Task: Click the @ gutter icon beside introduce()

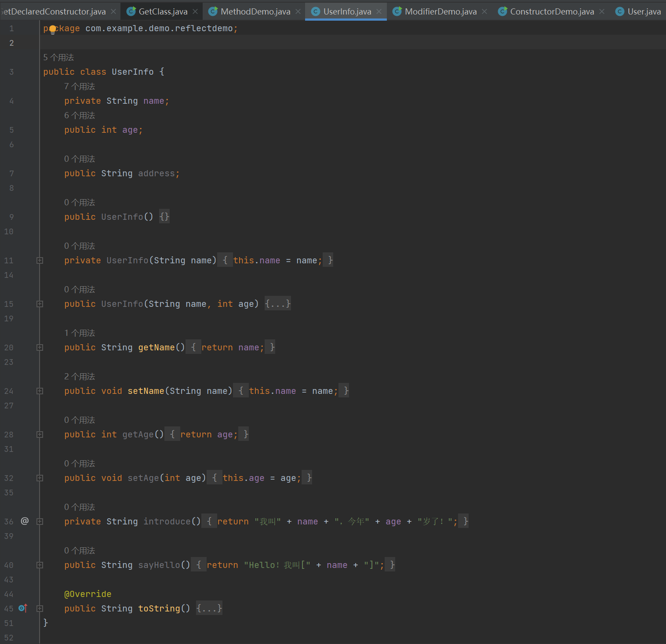Action: [25, 521]
